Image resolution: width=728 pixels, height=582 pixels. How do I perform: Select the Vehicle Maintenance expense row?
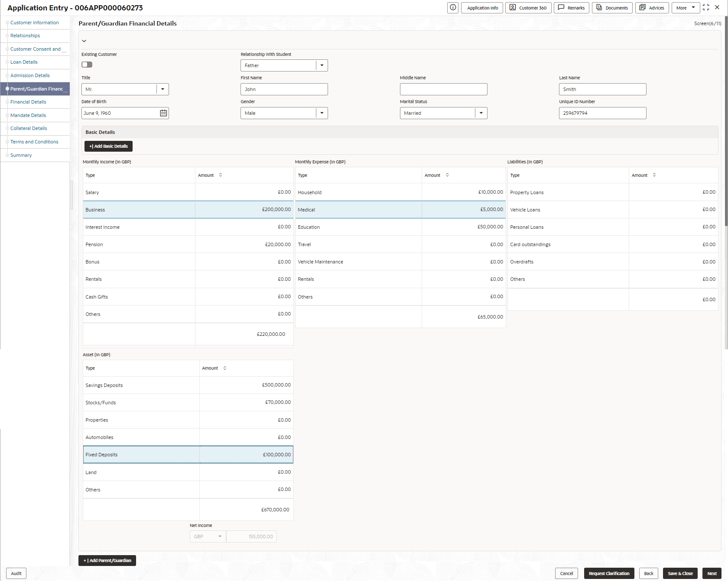[x=400, y=262]
